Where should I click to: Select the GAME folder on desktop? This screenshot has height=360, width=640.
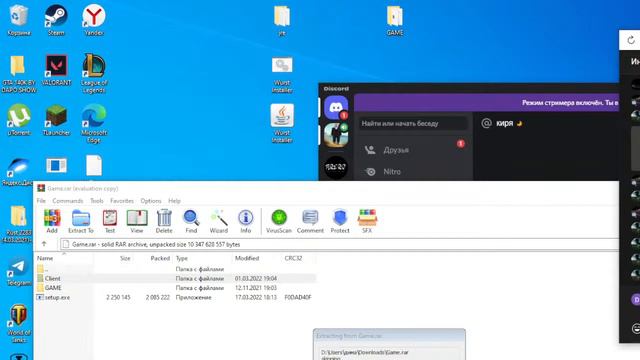click(395, 20)
